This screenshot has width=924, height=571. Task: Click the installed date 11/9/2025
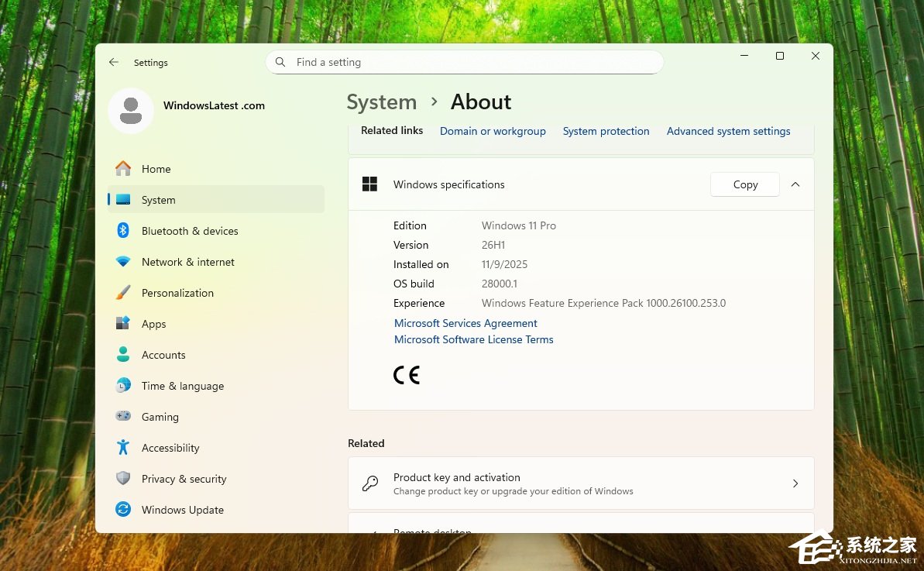[x=504, y=264]
